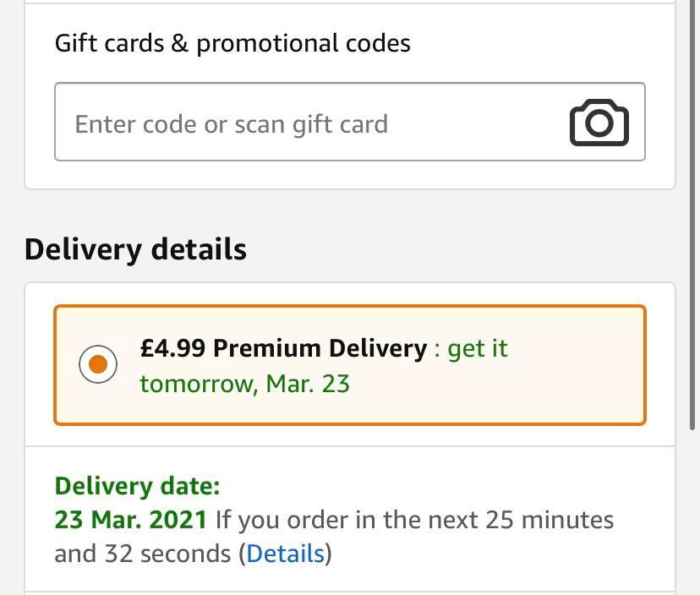Select the 23 Mar. 2021 delivery date text
Viewport: 700px width, 595px height.
point(131,520)
